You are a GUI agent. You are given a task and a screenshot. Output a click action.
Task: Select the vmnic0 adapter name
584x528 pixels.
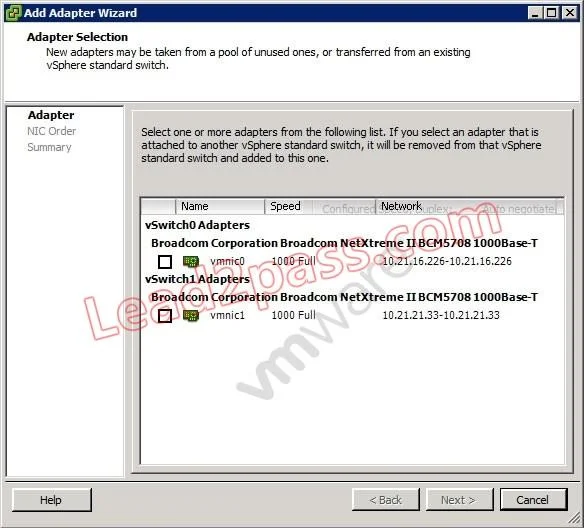point(227,261)
